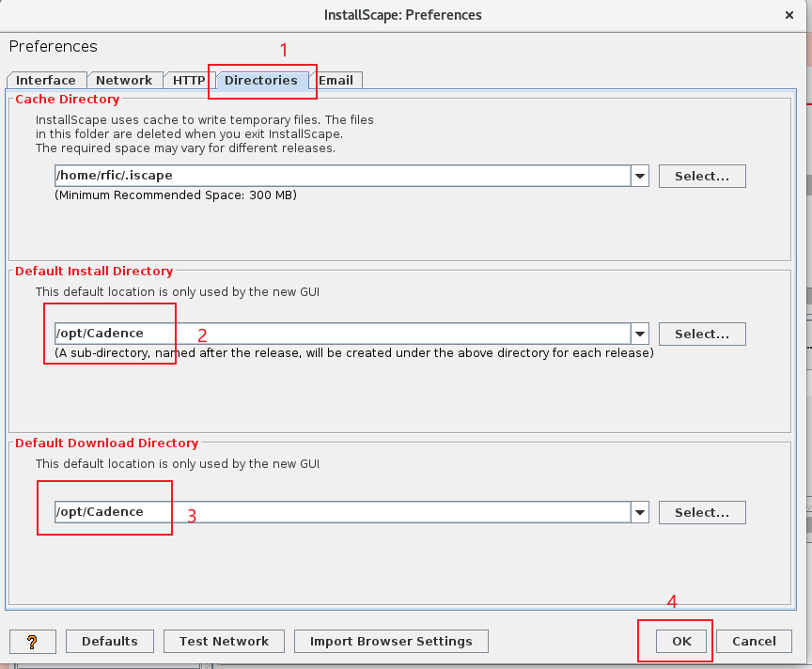812x669 pixels.
Task: Click Import Browser Settings
Action: [x=391, y=642]
